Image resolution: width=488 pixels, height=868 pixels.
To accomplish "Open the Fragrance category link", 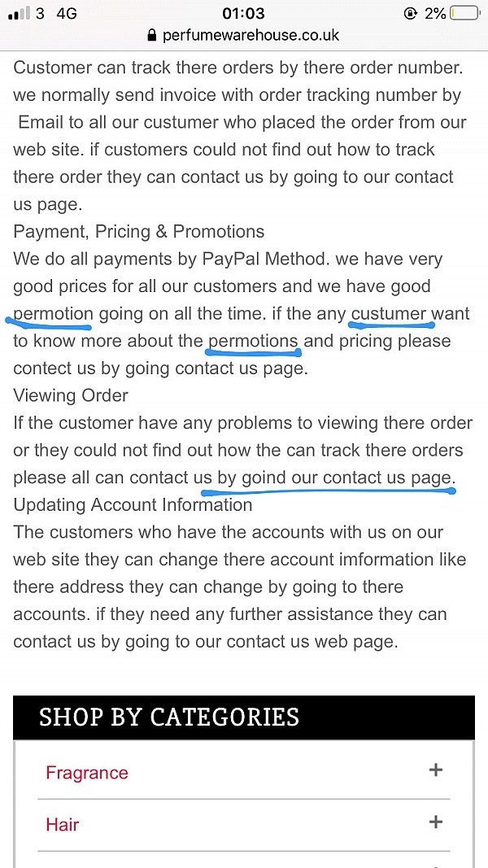I will coord(87,772).
